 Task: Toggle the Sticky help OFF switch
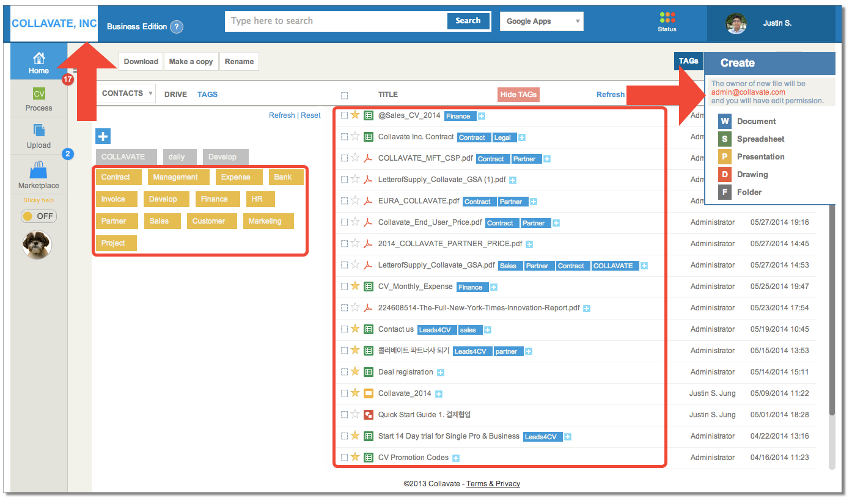tap(39, 216)
